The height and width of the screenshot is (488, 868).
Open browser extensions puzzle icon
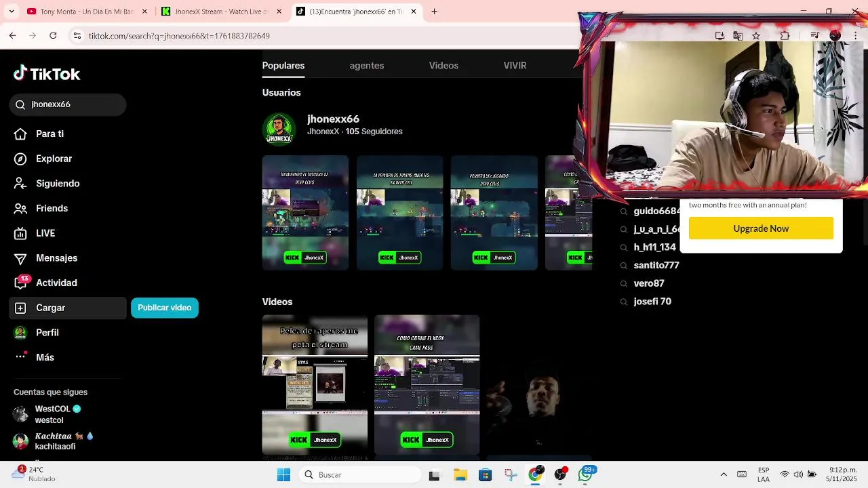click(x=785, y=36)
